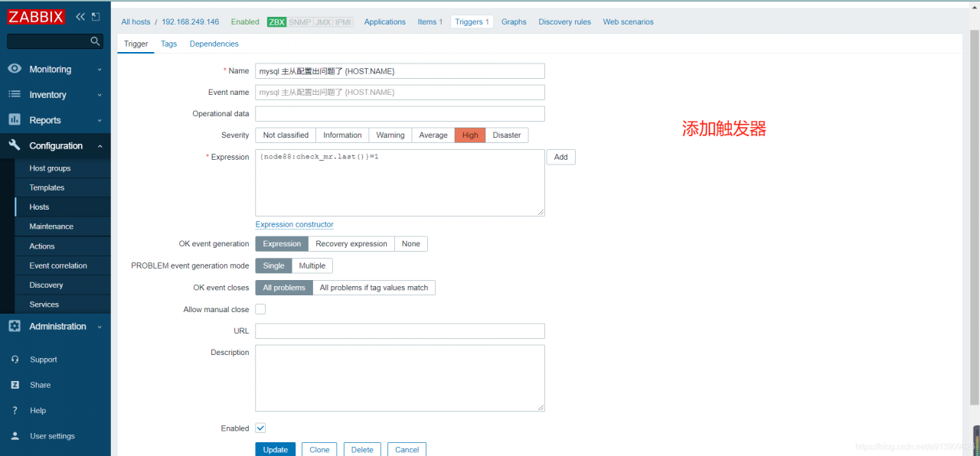Click the Reports chart icon
The image size is (980, 456).
pyautogui.click(x=15, y=119)
